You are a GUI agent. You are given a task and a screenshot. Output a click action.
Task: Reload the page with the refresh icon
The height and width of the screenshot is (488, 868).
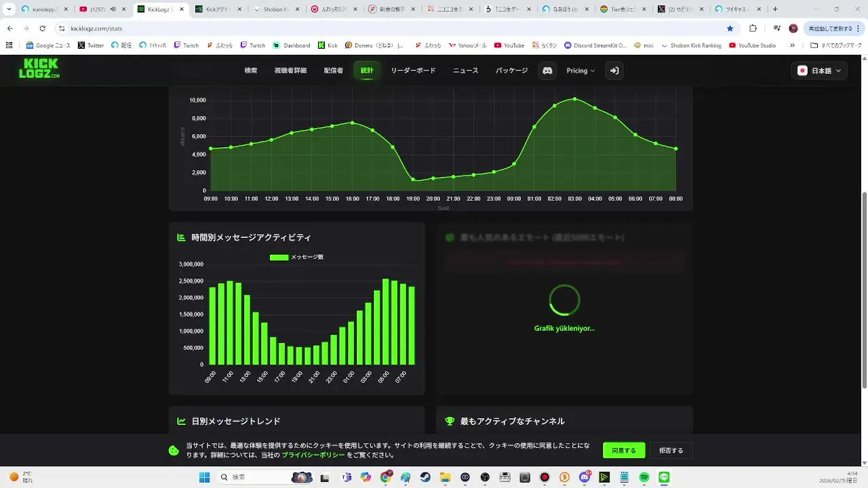(42, 28)
